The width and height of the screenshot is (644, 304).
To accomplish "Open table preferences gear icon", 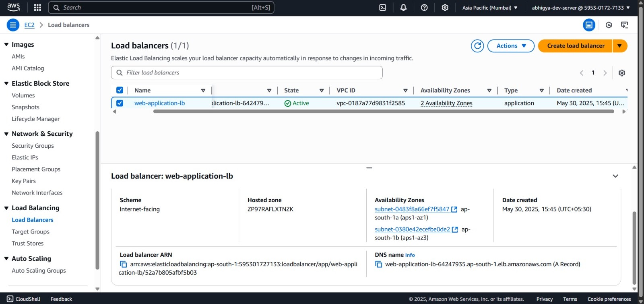I will (x=622, y=73).
